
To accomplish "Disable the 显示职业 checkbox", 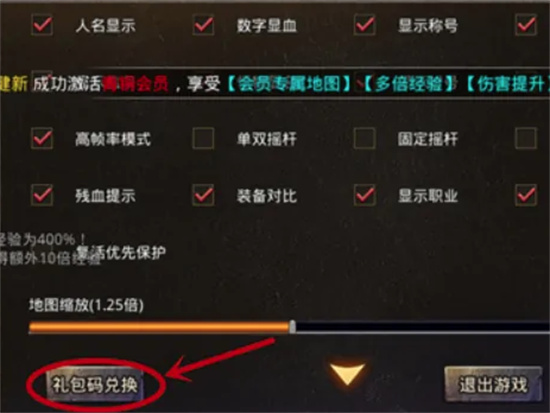I will coord(365,195).
